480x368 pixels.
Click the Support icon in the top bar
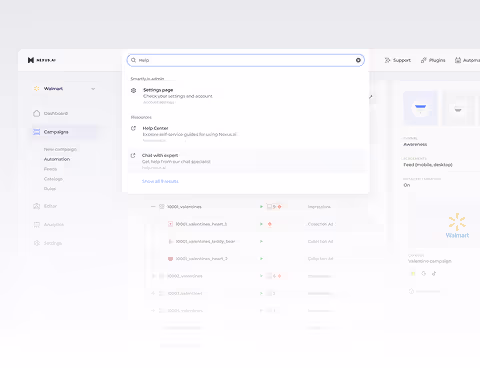387,60
